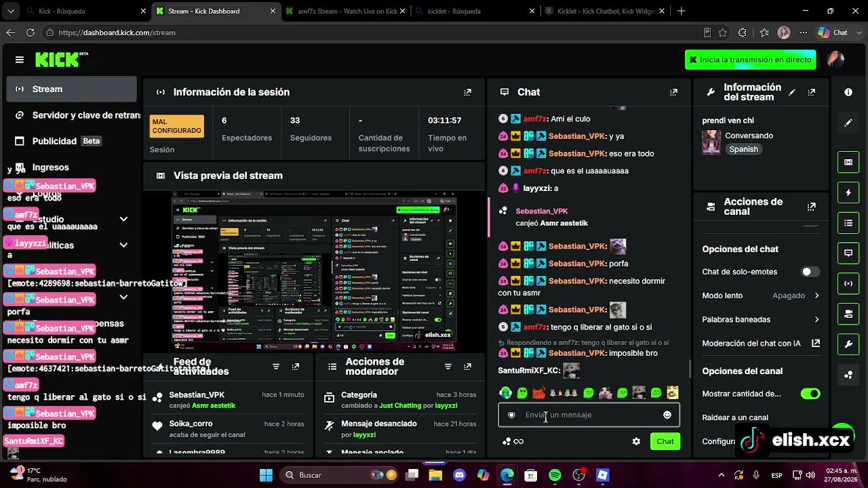Click Raidear a un canal option
Screen dimensions: 868x488
pos(735,418)
